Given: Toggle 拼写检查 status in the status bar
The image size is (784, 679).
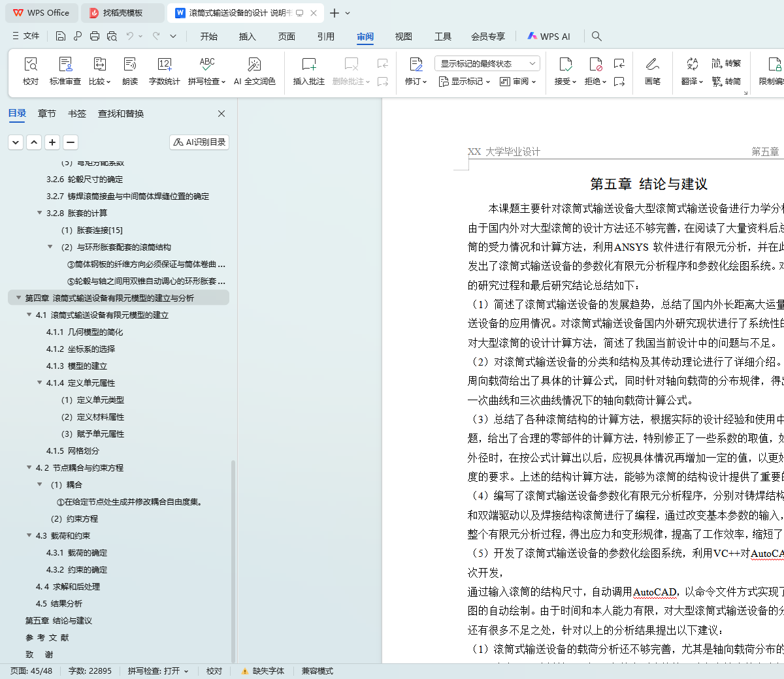Looking at the screenshot, I should click(x=157, y=671).
